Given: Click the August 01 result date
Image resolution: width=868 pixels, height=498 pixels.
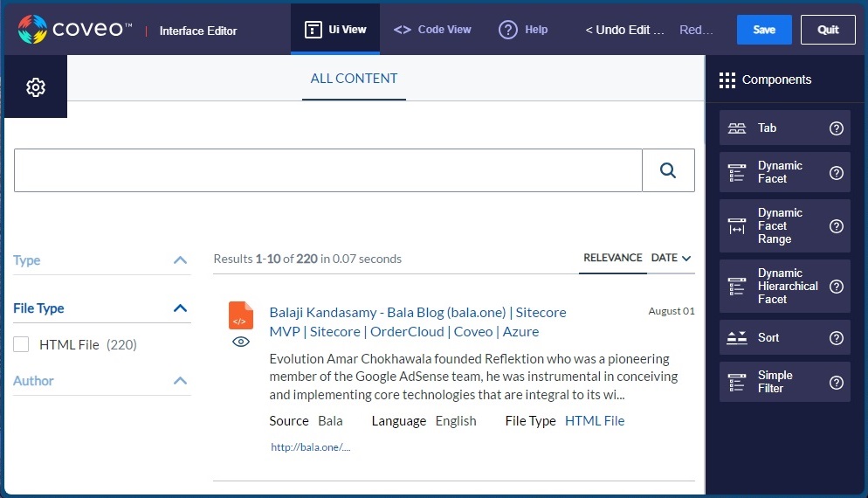Looking at the screenshot, I should pyautogui.click(x=671, y=311).
